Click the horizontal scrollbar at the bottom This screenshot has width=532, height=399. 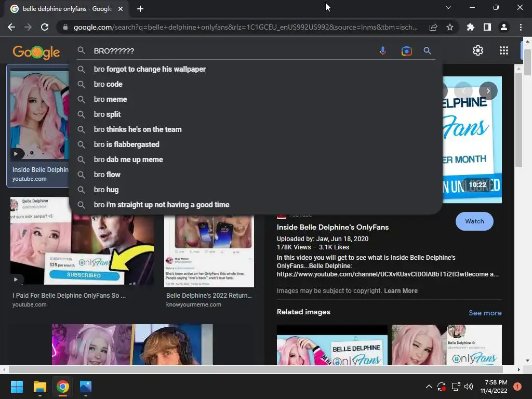pyautogui.click(x=255, y=369)
